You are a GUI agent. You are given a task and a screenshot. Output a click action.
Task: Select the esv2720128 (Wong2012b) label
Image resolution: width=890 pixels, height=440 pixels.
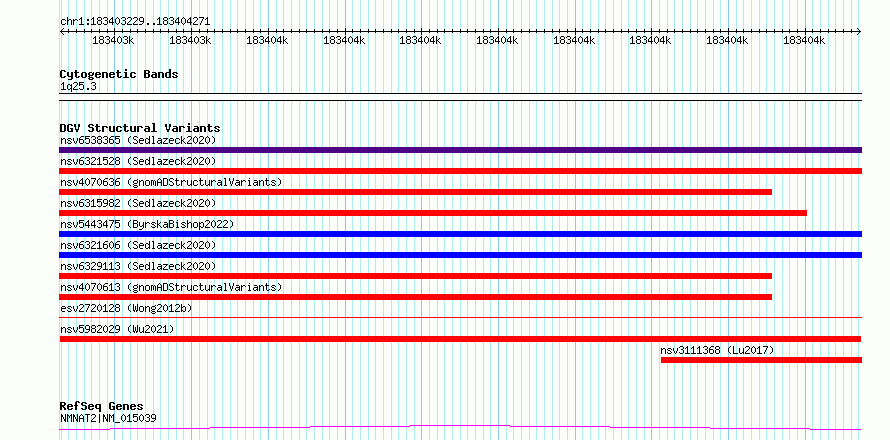pyautogui.click(x=126, y=308)
